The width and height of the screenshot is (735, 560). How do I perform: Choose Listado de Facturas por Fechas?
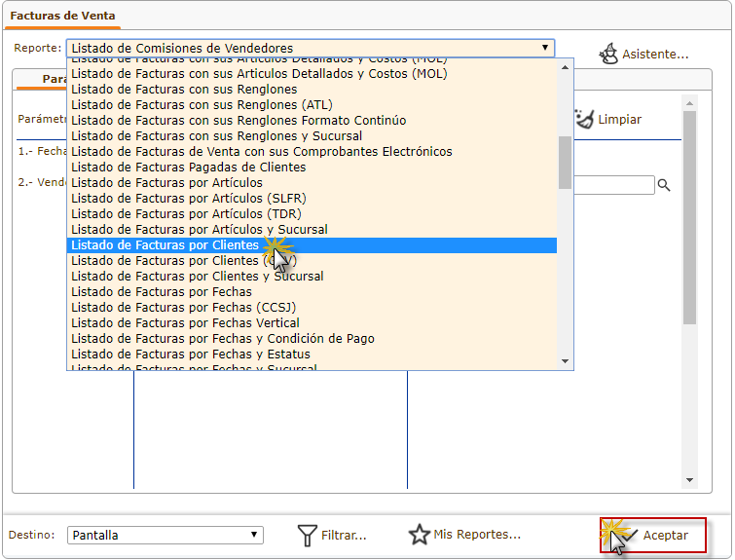312,292
